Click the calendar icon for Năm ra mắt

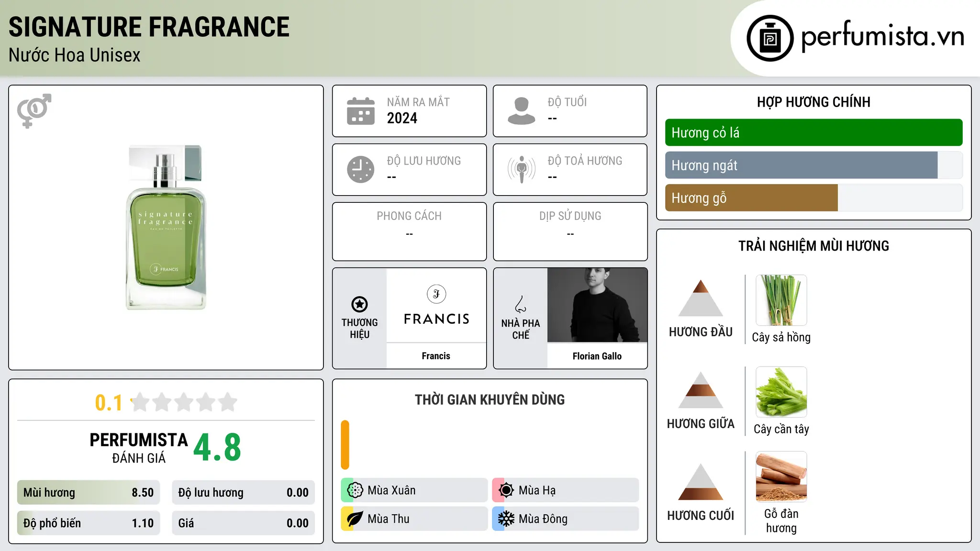click(361, 111)
